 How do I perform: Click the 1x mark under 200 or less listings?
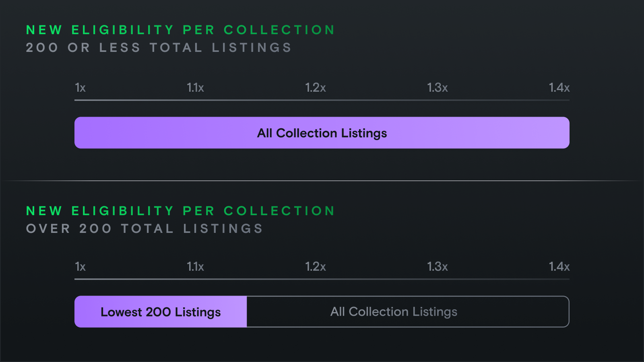[80, 88]
